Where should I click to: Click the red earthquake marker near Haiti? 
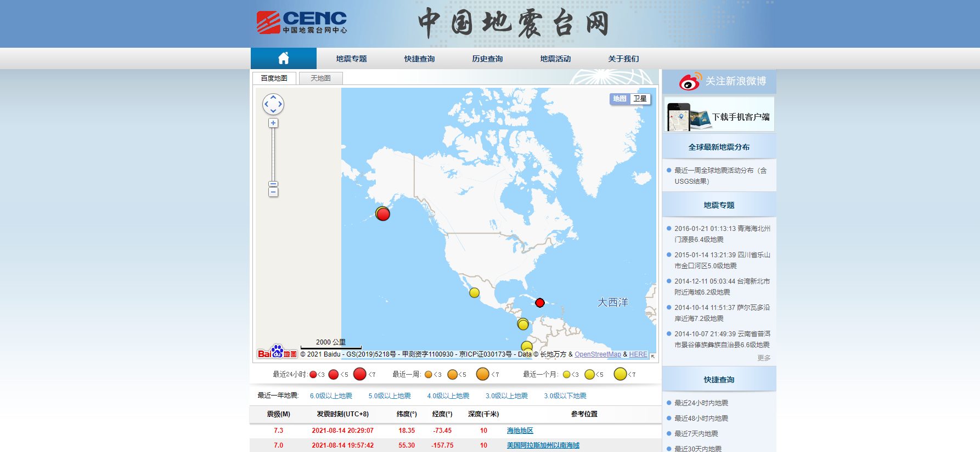pos(540,303)
